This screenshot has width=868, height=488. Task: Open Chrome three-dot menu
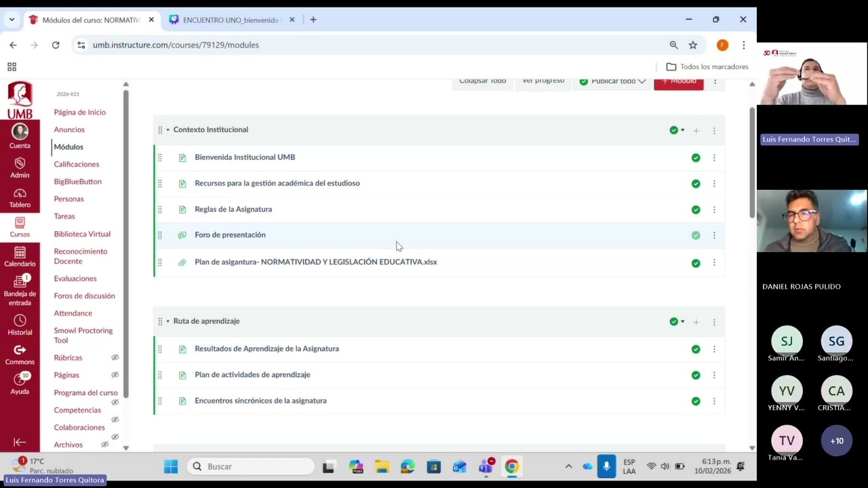(x=744, y=45)
